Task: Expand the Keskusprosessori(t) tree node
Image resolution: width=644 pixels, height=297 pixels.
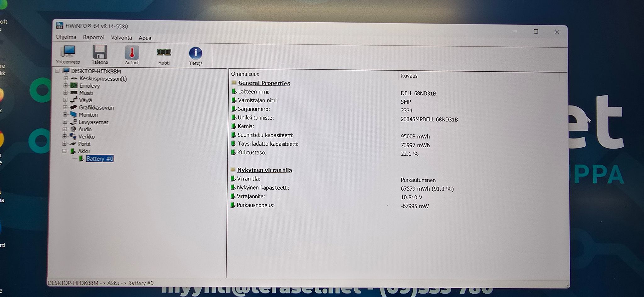Action: point(65,78)
